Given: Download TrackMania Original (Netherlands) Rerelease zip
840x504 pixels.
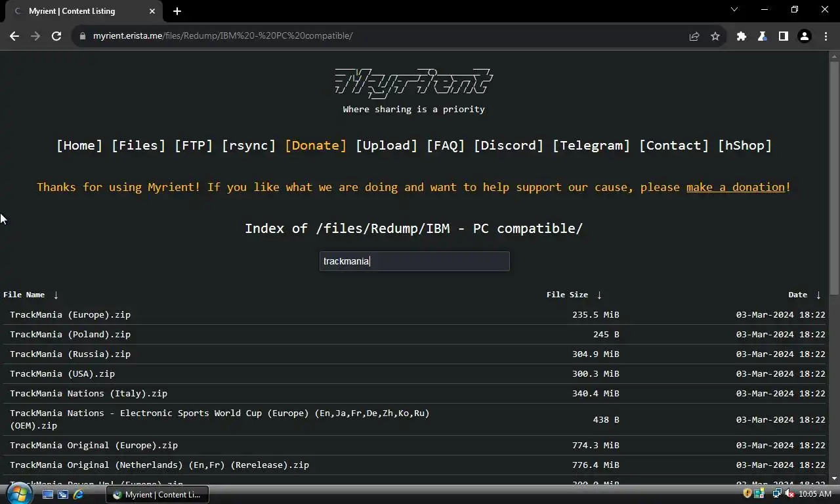Looking at the screenshot, I should [159, 465].
